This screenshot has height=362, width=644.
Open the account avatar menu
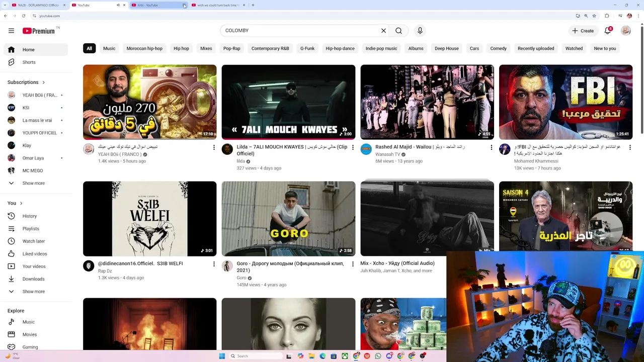[x=626, y=31]
